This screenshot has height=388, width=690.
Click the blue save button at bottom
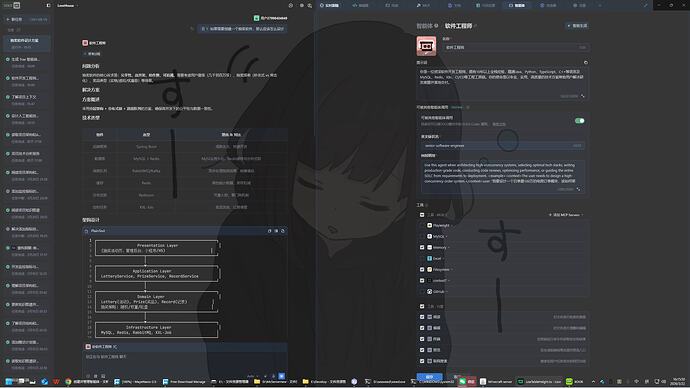(x=429, y=377)
